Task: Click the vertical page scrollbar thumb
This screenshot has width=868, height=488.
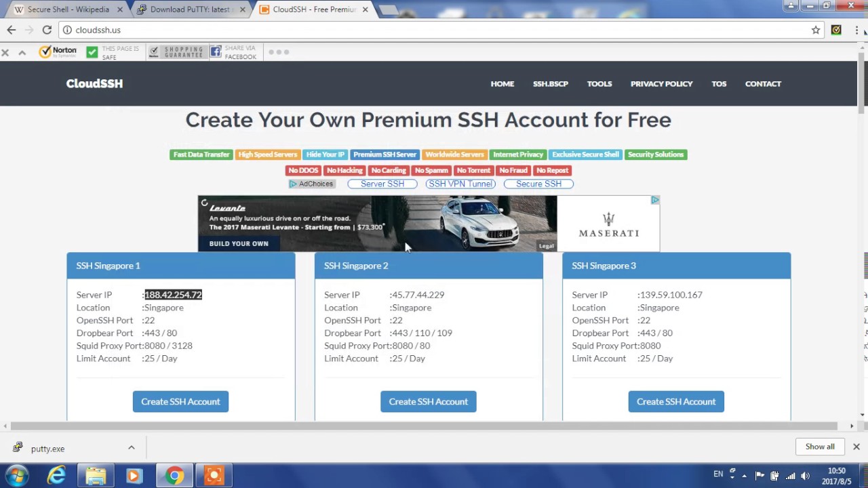Action: (x=863, y=83)
